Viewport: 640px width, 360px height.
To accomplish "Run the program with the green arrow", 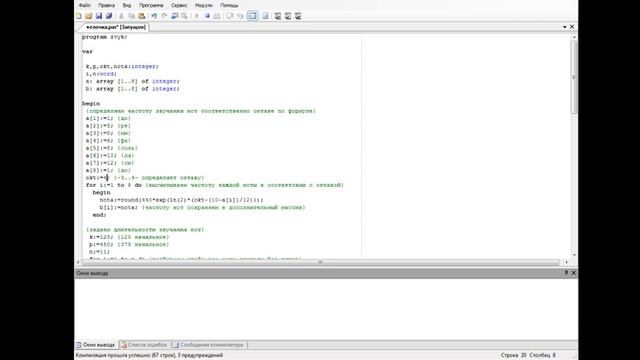I will point(197,16).
